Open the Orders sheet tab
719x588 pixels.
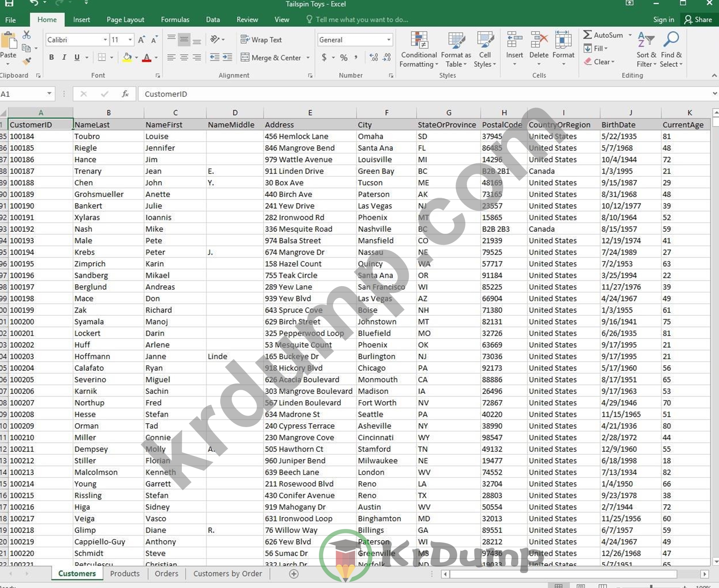(x=166, y=573)
